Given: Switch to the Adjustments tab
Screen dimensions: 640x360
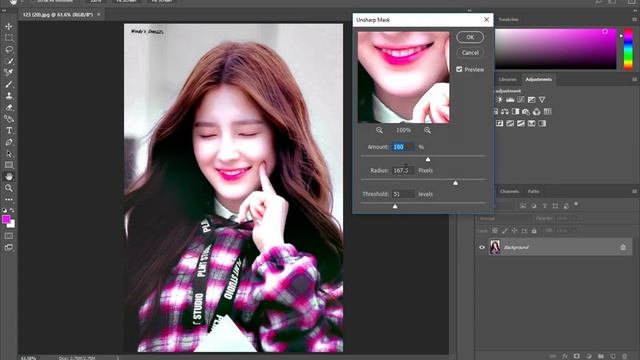Looking at the screenshot, I should click(539, 79).
